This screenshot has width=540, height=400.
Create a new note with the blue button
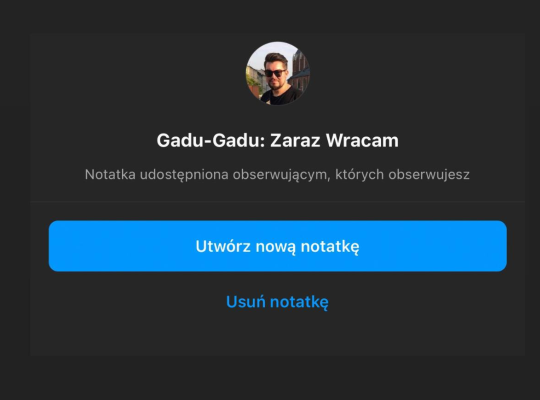pos(278,246)
